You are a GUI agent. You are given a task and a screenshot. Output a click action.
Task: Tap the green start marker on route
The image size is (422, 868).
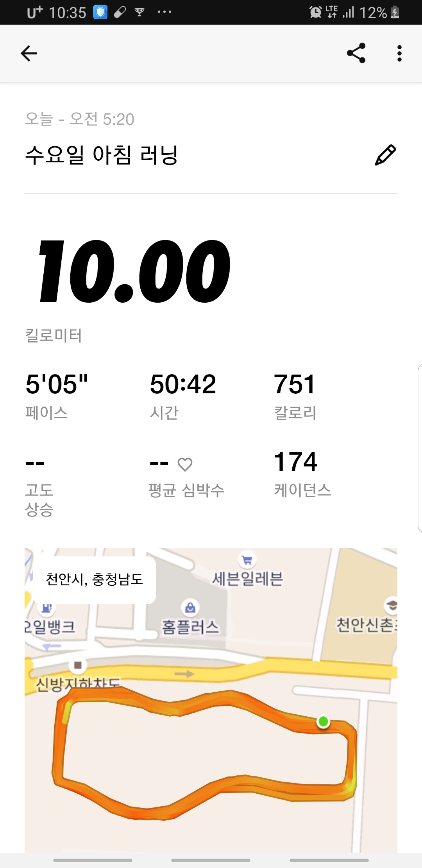tap(323, 721)
